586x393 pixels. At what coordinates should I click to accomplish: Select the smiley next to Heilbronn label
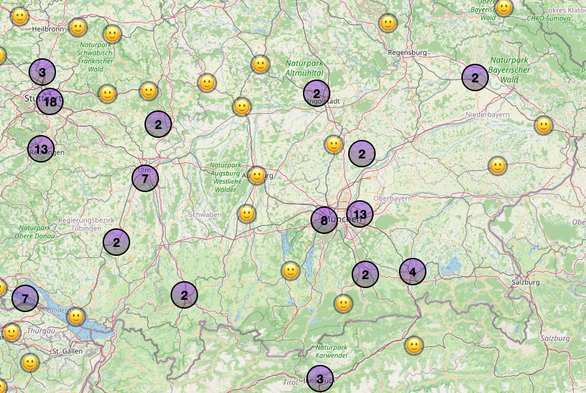[x=78, y=27]
